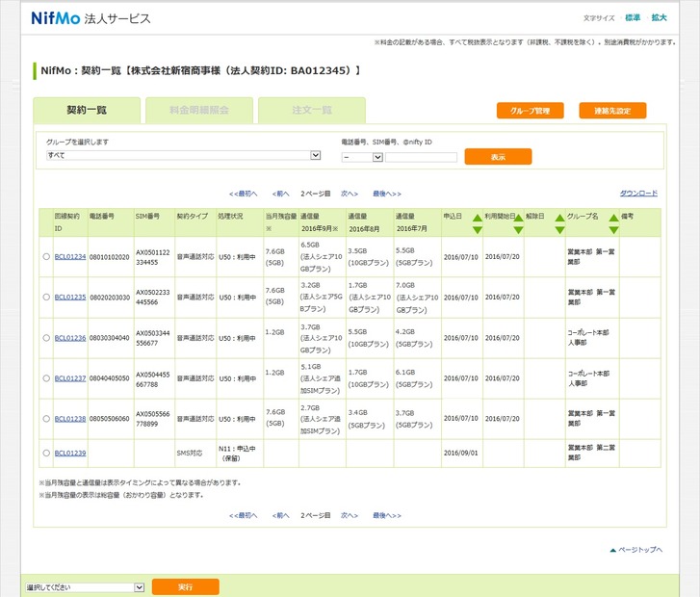The height and width of the screenshot is (597, 700).
Task: Open contract BCL01238 link
Action: (x=70, y=419)
